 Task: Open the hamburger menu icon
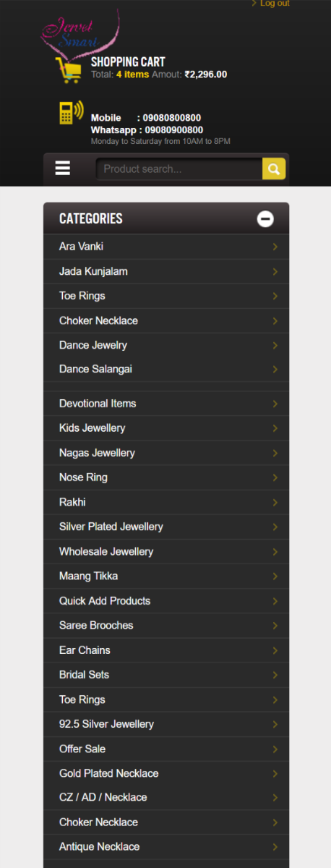click(x=63, y=169)
